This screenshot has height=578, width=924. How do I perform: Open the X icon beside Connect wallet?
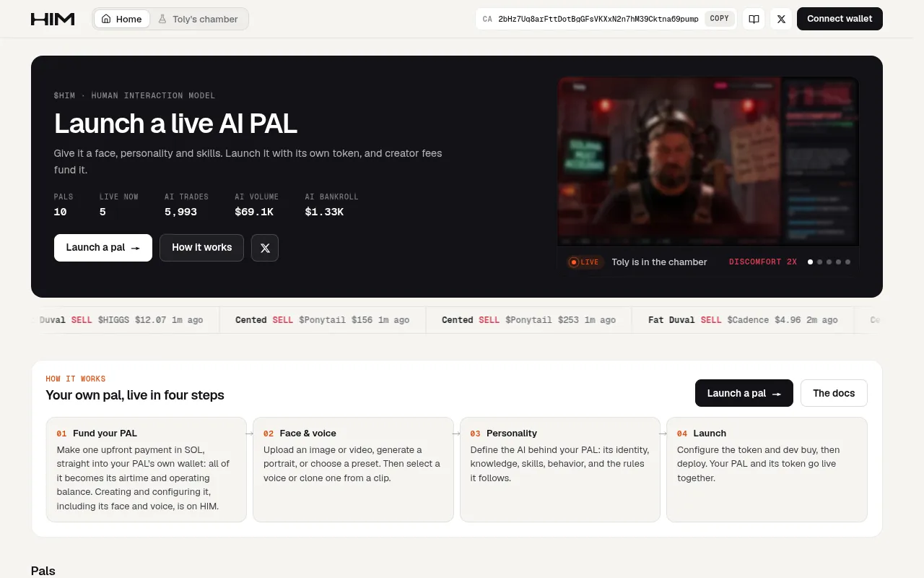click(781, 19)
